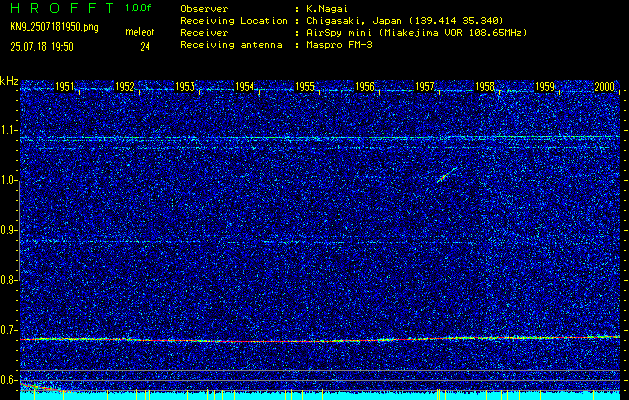Click the 1.0 frequency axis label
The image size is (629, 400).
[x=8, y=180]
